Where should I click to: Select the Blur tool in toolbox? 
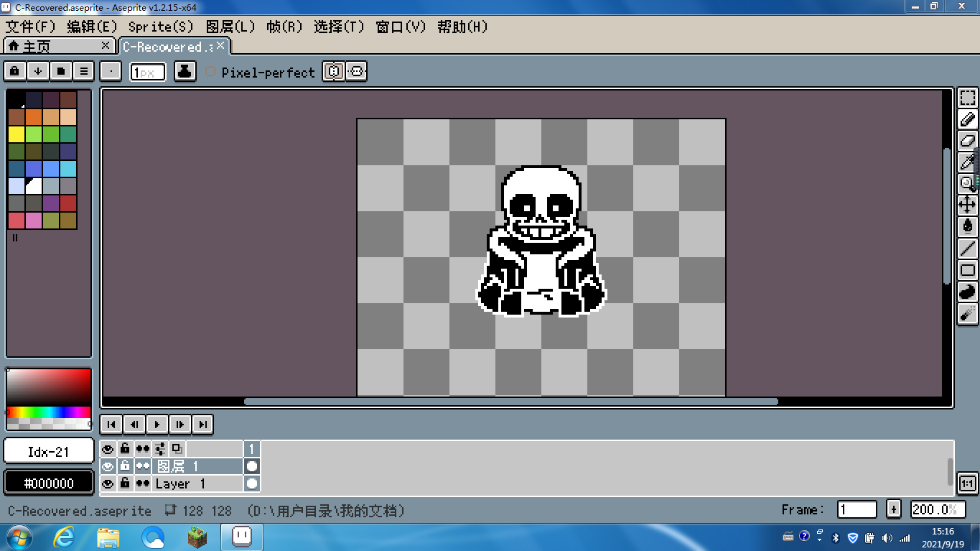pos(968,313)
